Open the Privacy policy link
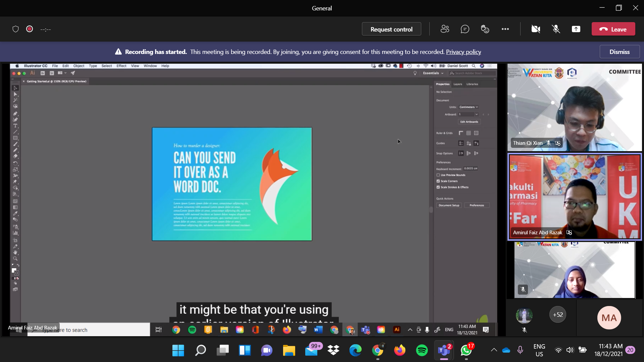This screenshot has height=362, width=644. (463, 52)
